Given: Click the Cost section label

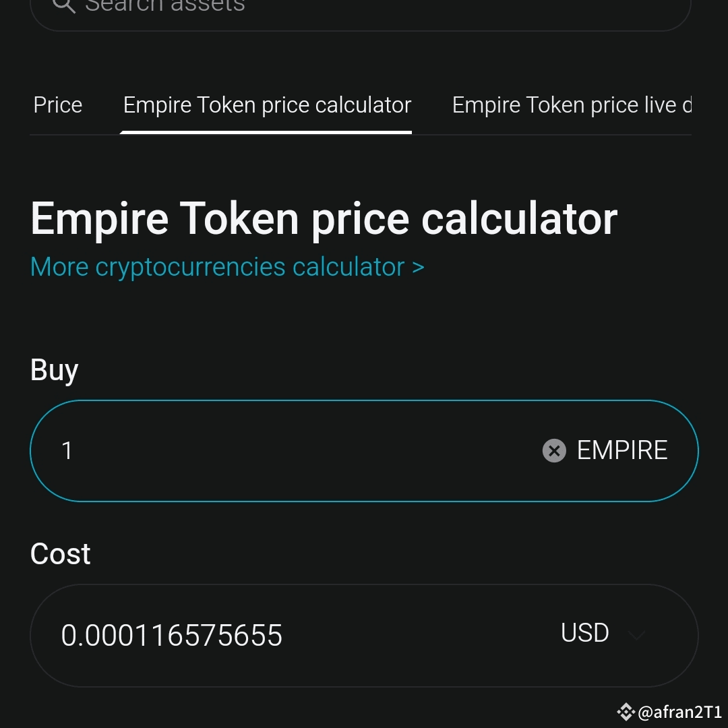Looking at the screenshot, I should (x=60, y=553).
